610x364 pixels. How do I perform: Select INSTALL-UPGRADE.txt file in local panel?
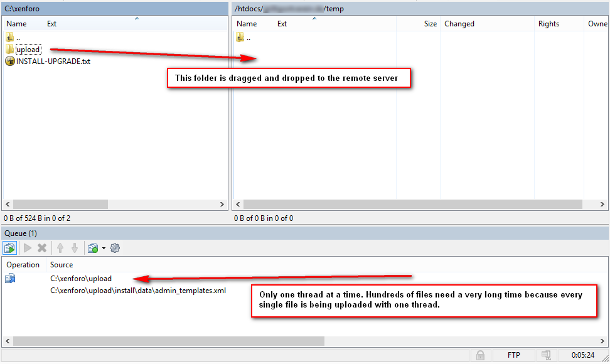click(x=53, y=62)
